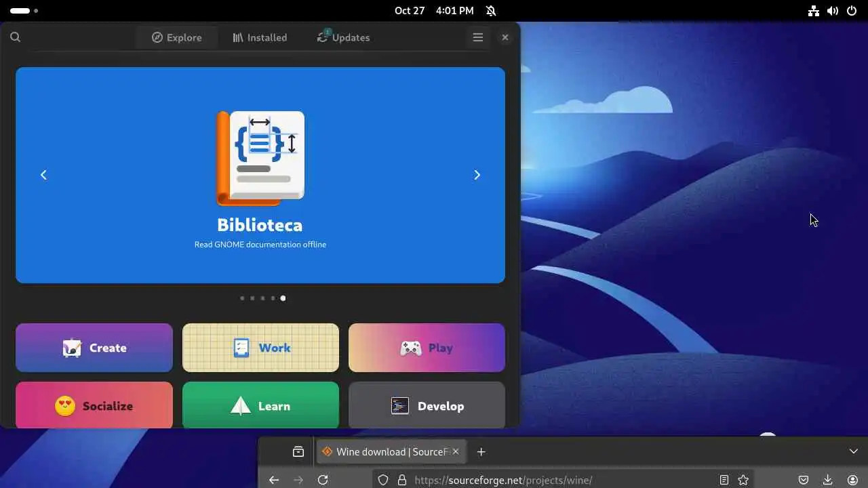Open the clock and calendar in the top bar

click(434, 11)
